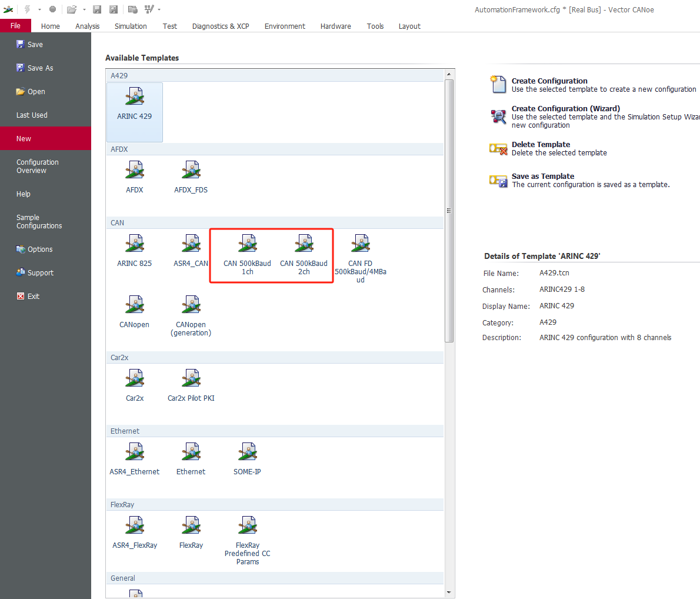The height and width of the screenshot is (599, 700).
Task: Click the CANoe kayak application icon
Action: point(8,9)
